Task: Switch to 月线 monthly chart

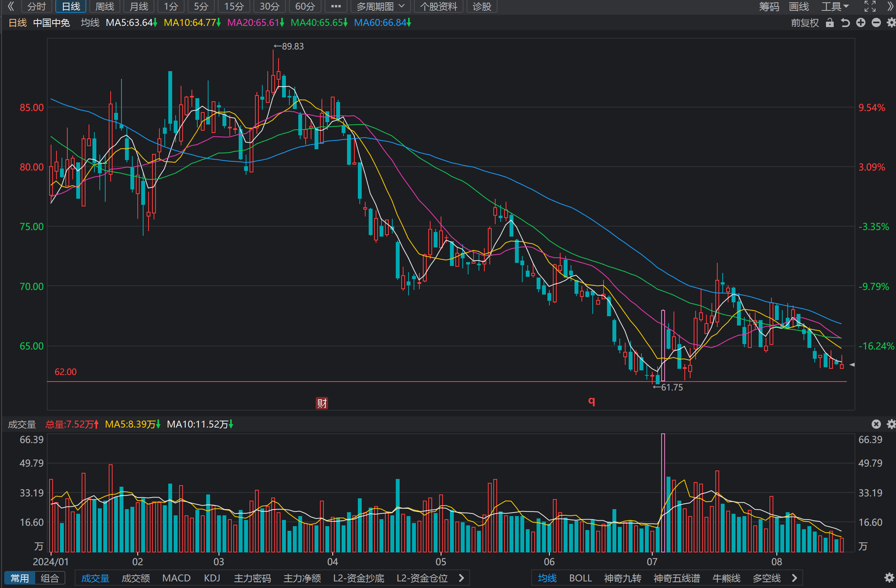Action: [139, 6]
